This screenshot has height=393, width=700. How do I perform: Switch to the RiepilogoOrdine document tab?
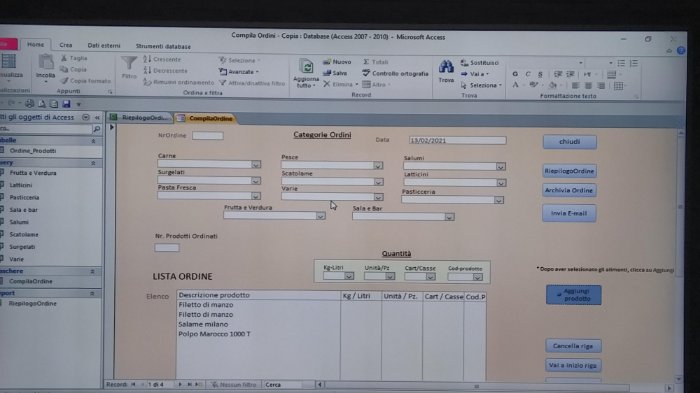tap(141, 118)
